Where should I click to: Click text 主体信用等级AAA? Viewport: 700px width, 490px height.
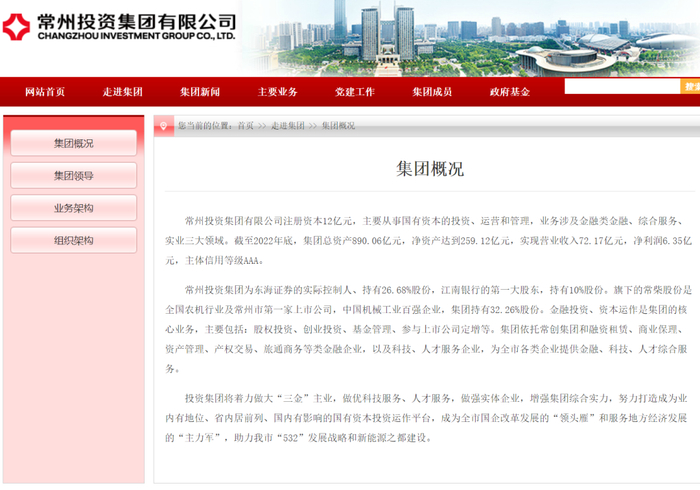[224, 261]
